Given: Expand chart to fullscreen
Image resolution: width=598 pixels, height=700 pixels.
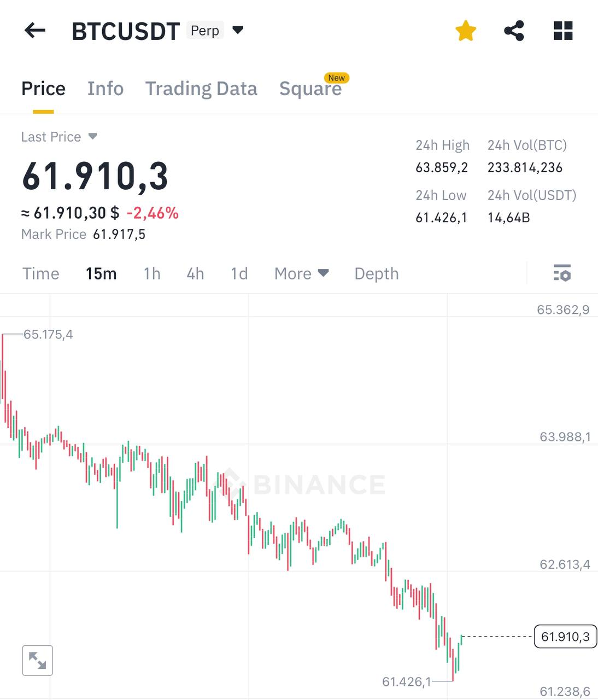Looking at the screenshot, I should (x=37, y=660).
